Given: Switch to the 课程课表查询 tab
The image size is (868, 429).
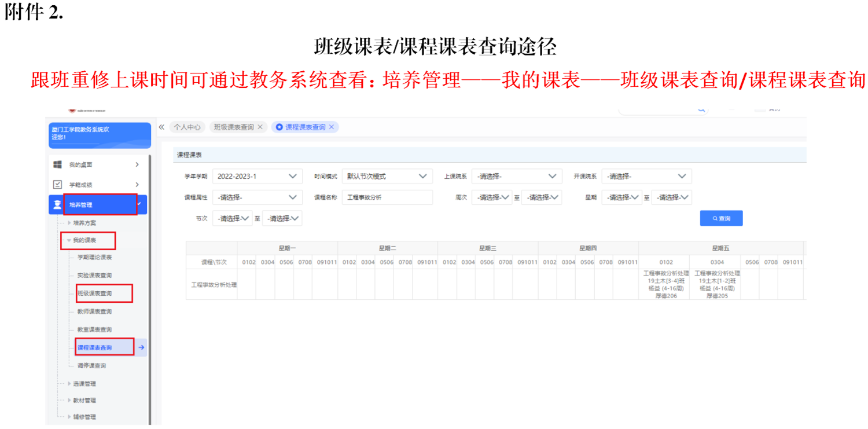Looking at the screenshot, I should pos(306,127).
